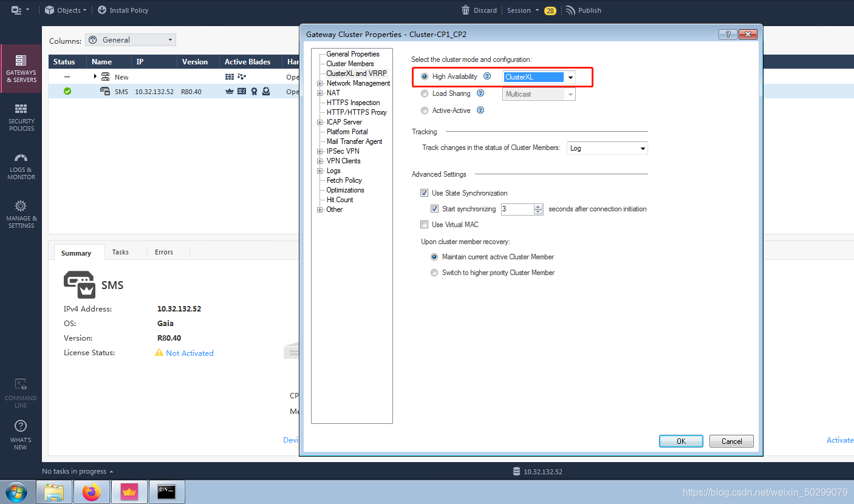Select the Load Sharing radio button
Image resolution: width=854 pixels, height=504 pixels.
[x=425, y=94]
